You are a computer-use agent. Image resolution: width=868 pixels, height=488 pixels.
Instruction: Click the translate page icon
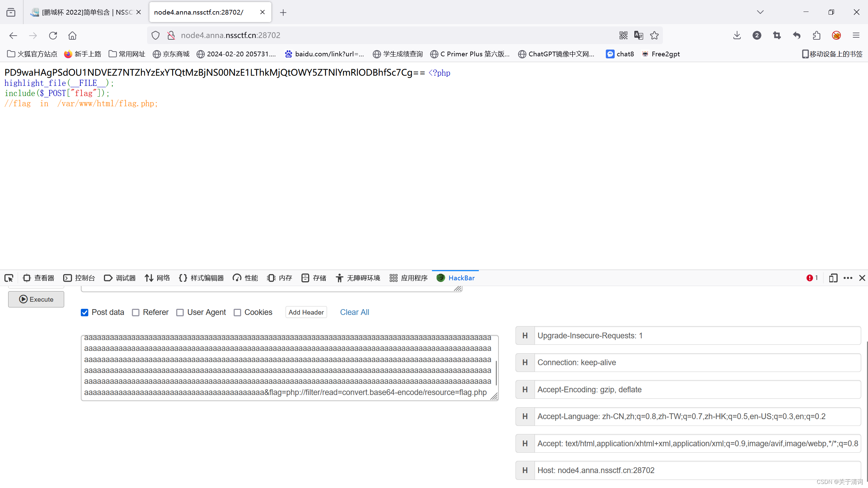638,35
